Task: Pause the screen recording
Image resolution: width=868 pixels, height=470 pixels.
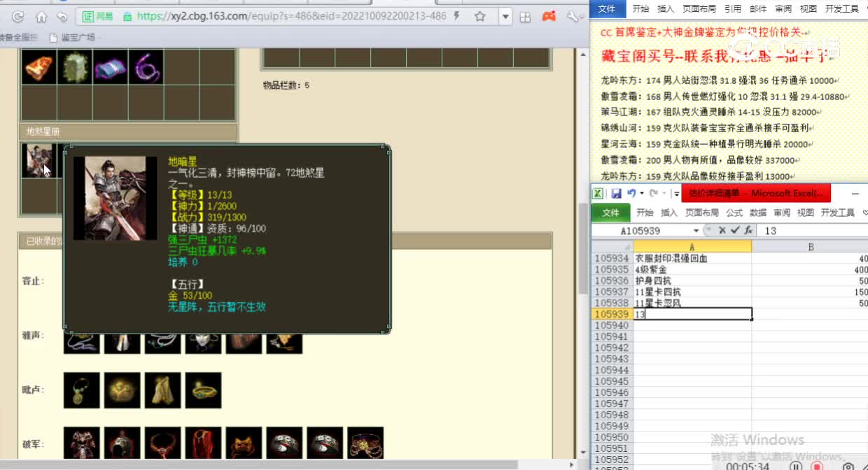Action: (796, 465)
